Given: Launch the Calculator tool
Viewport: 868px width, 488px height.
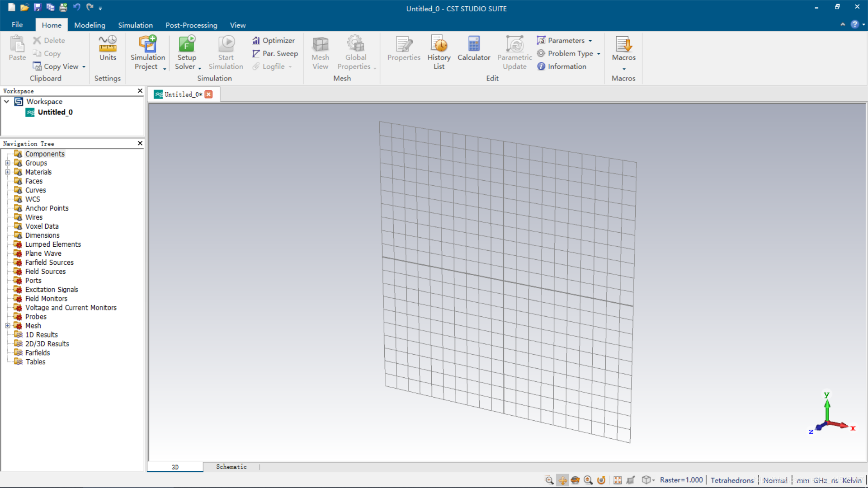Looking at the screenshot, I should tap(474, 48).
